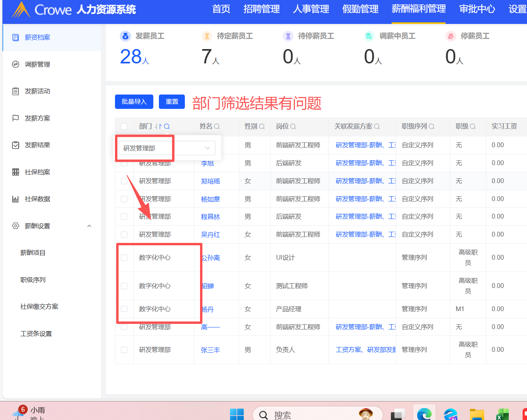This screenshot has width=527, height=420.
Task: Open the 研发管理部 department filter dropdown
Action: (x=167, y=148)
